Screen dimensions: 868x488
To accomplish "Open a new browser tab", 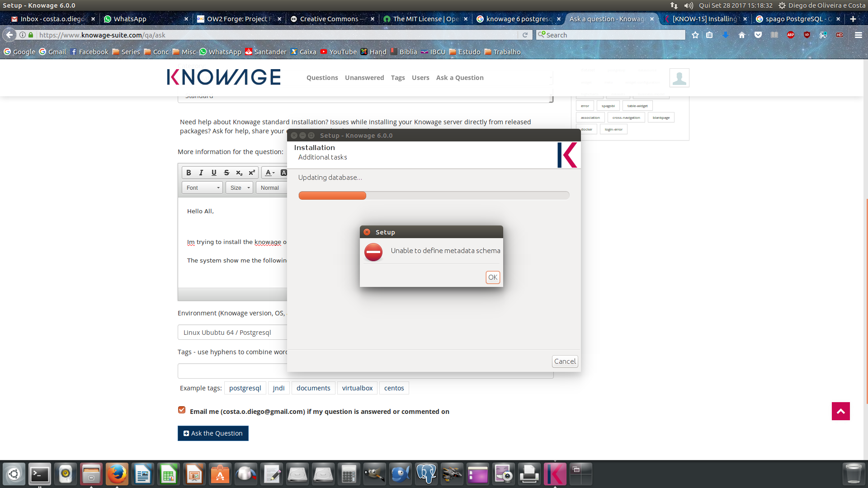I will 853,19.
